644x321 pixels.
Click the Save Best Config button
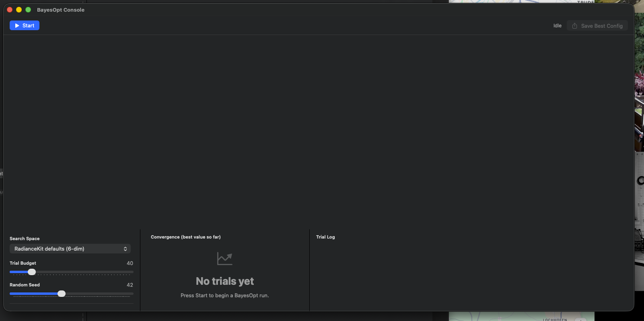(597, 26)
